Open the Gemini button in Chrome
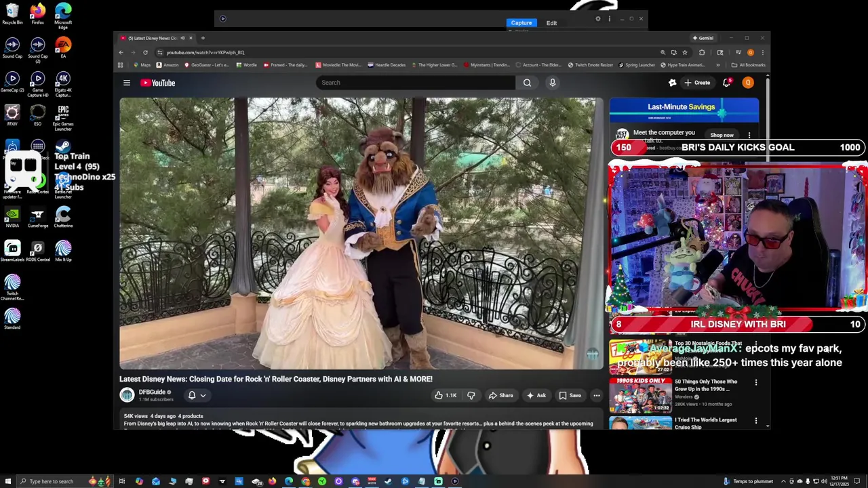This screenshot has width=868, height=488. [x=703, y=38]
